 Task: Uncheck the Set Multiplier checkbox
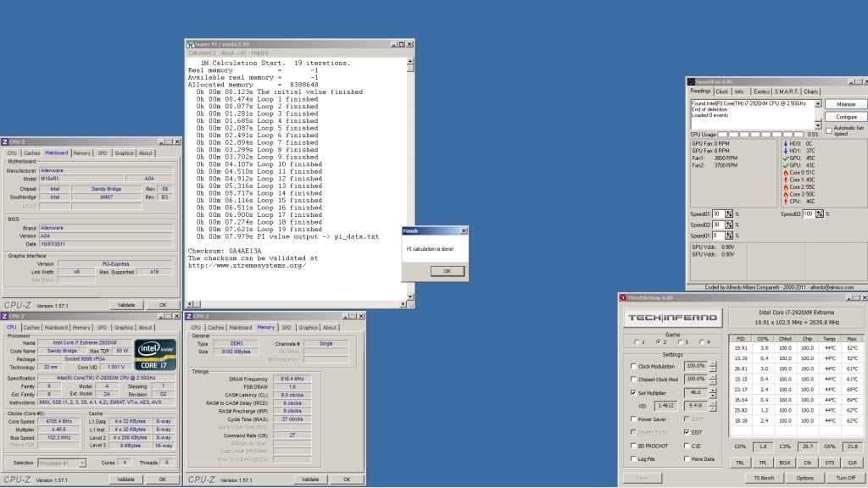[x=633, y=393]
